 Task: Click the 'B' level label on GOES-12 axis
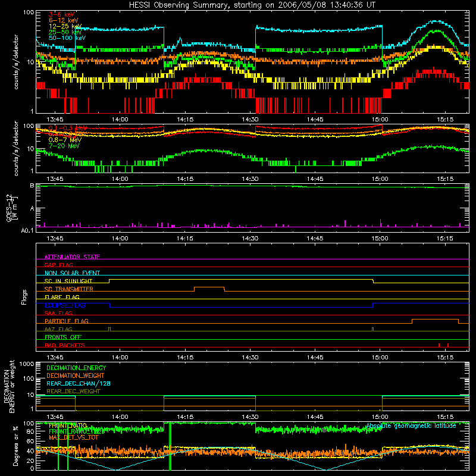click(32, 185)
